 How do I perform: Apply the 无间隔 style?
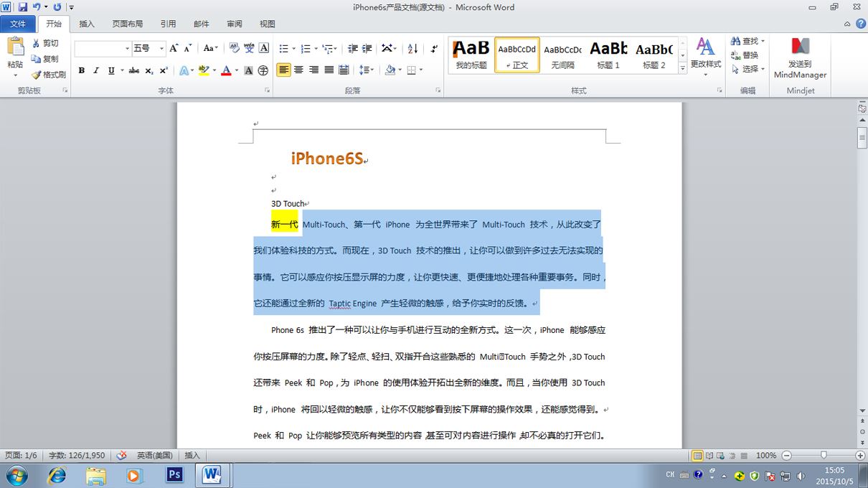562,55
